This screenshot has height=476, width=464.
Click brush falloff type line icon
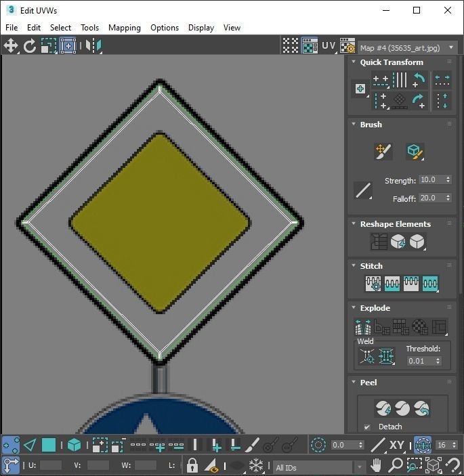point(363,190)
